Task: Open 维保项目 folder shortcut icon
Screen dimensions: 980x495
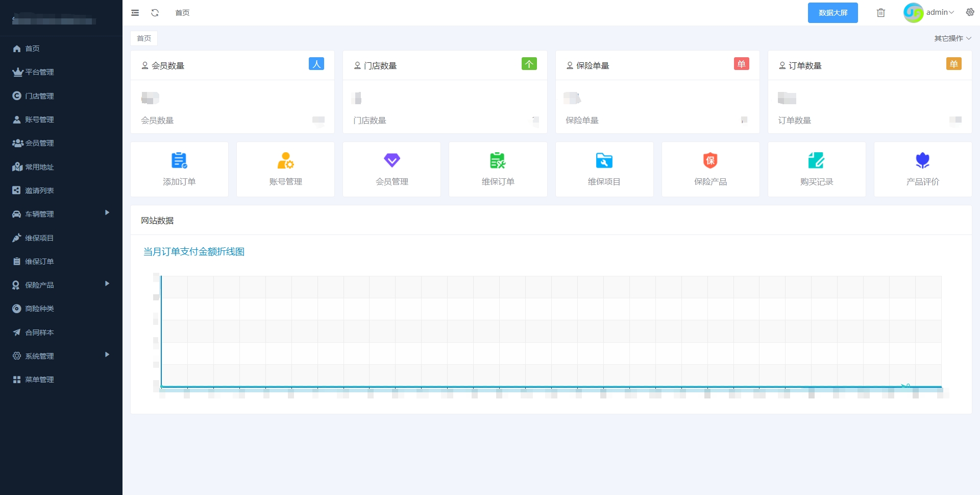Action: (x=604, y=160)
